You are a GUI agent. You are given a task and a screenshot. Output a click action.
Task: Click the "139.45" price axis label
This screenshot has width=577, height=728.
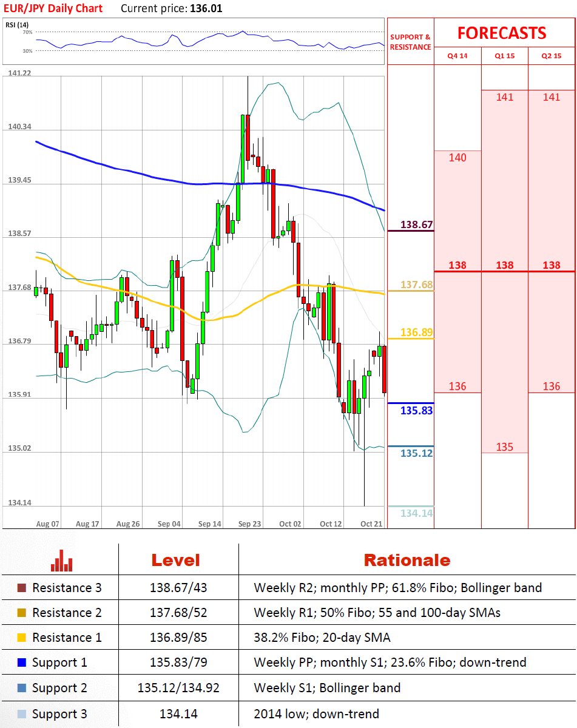pos(19,180)
